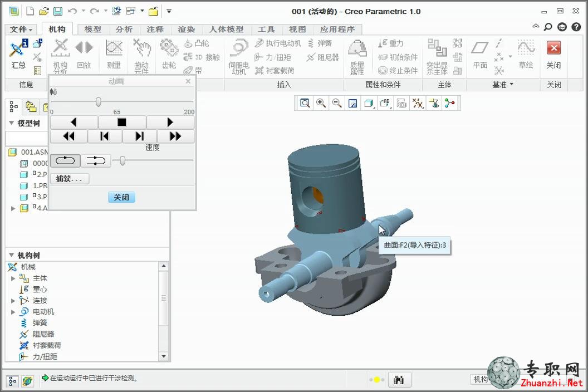This screenshot has height=392, width=588.
Task: Choose the 衬套载荷 bushing load tool
Action: click(x=275, y=70)
